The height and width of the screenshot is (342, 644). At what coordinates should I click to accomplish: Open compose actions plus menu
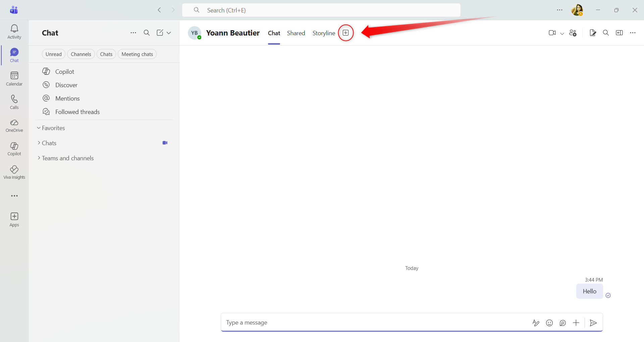pyautogui.click(x=576, y=323)
